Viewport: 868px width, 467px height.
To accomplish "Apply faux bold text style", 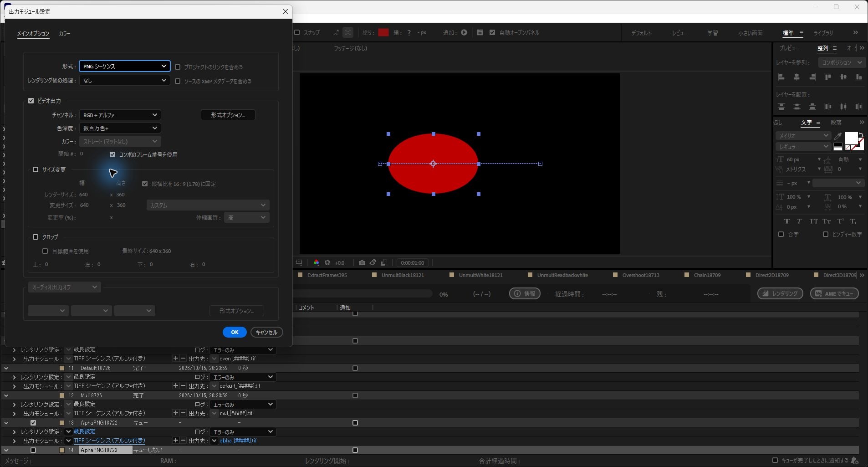I will pos(786,221).
